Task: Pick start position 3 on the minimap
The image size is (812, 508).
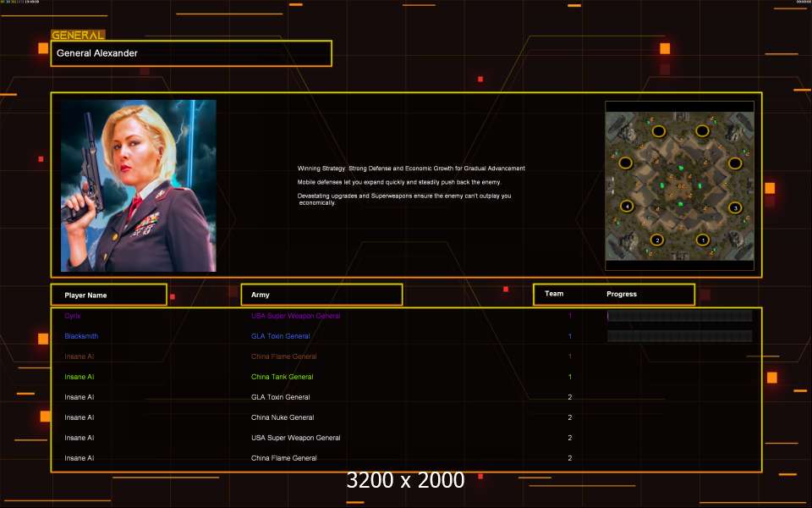Action: click(735, 207)
